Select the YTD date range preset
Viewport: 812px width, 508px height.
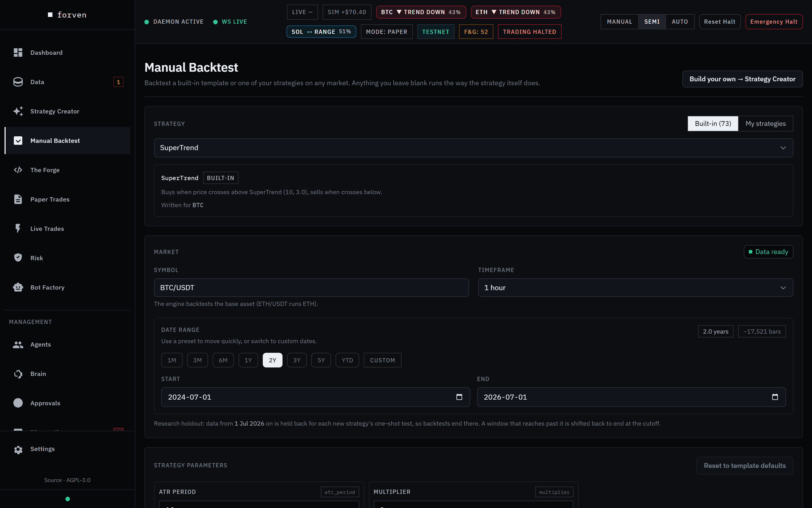coord(347,360)
